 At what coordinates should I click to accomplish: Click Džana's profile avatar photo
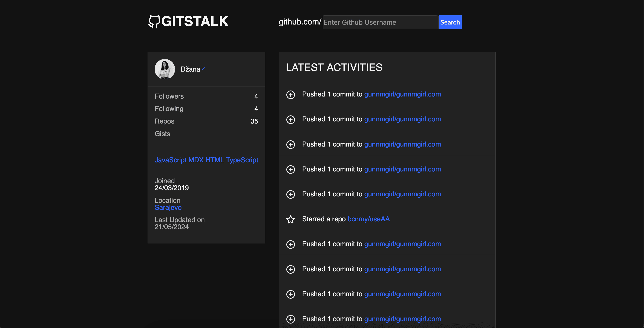(x=165, y=69)
